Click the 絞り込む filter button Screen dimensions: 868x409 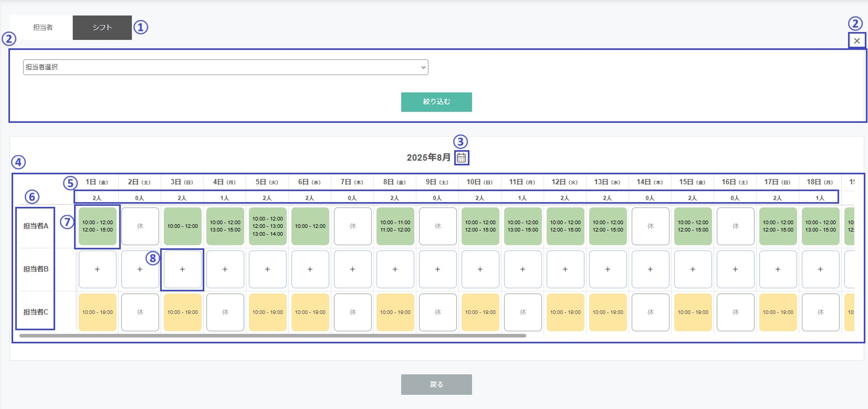click(x=436, y=102)
